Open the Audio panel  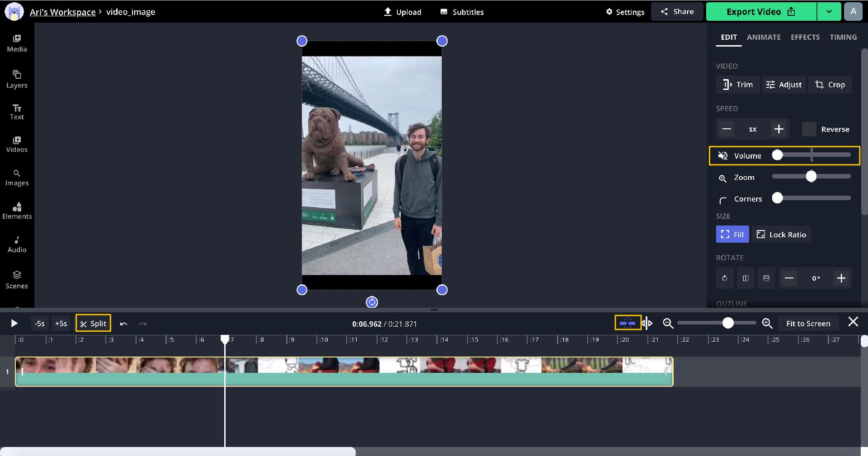click(x=17, y=244)
